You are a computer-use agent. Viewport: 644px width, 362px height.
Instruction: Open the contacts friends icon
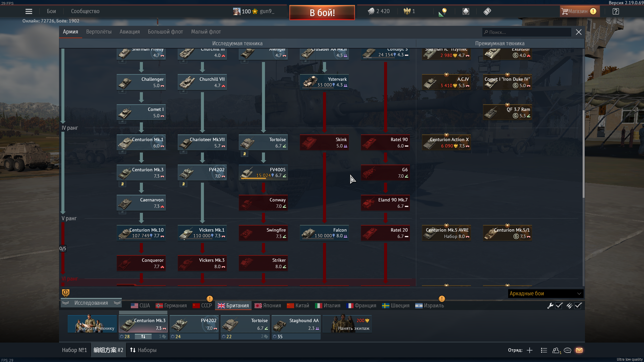556,350
